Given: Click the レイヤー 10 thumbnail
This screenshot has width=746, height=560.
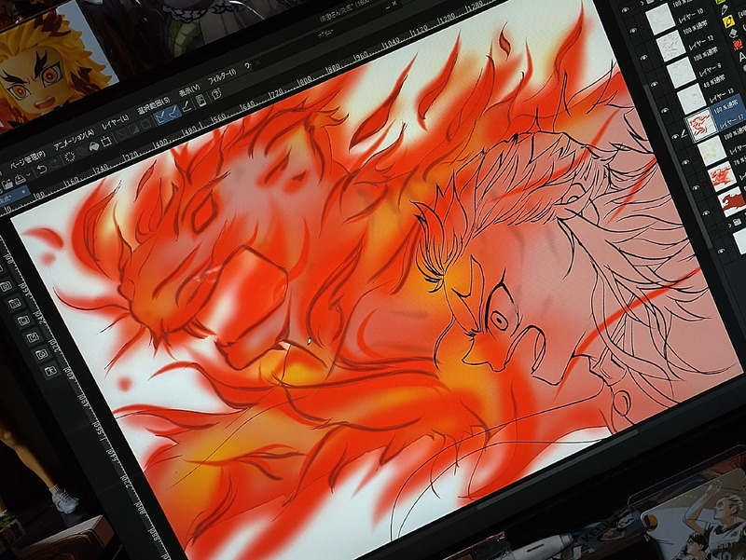Looking at the screenshot, I should coord(660,19).
